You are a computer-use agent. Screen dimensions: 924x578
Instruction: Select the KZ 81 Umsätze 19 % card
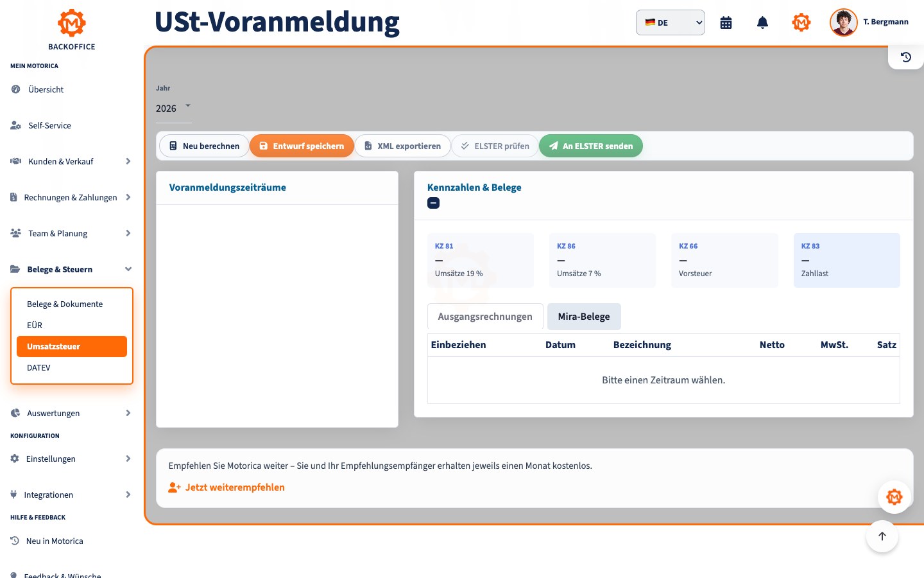[x=481, y=260]
